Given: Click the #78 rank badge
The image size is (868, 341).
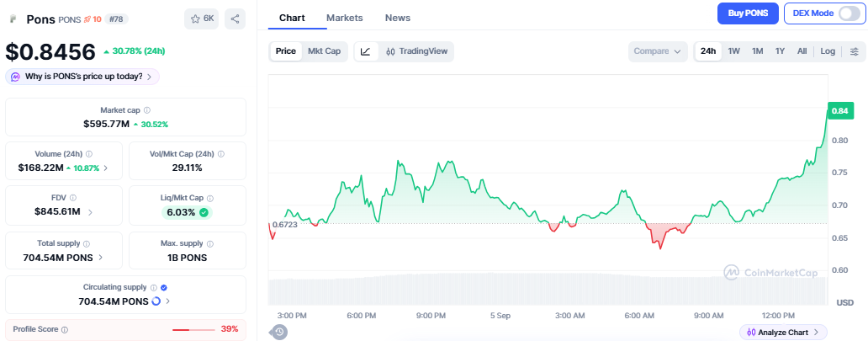Looking at the screenshot, I should point(116,19).
